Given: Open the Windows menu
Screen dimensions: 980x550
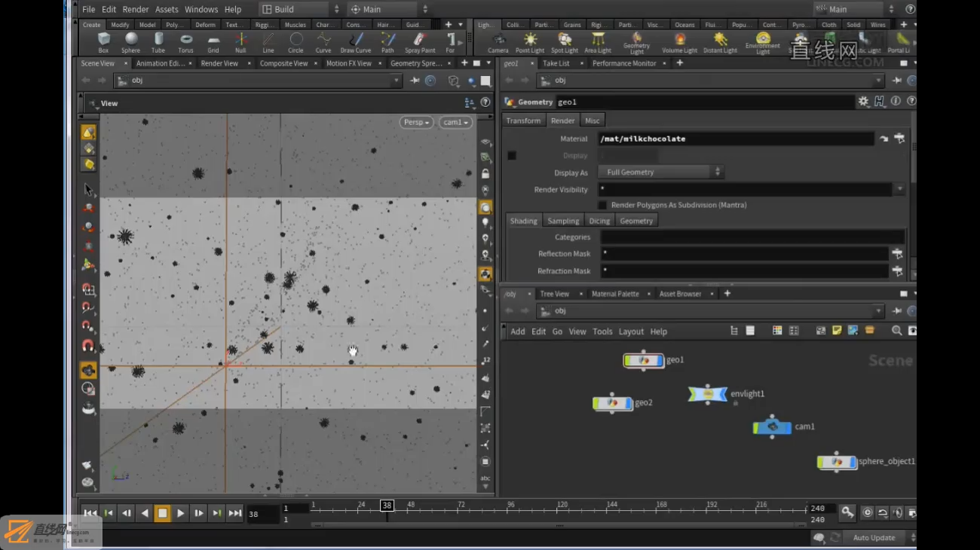Looking at the screenshot, I should coord(201,9).
